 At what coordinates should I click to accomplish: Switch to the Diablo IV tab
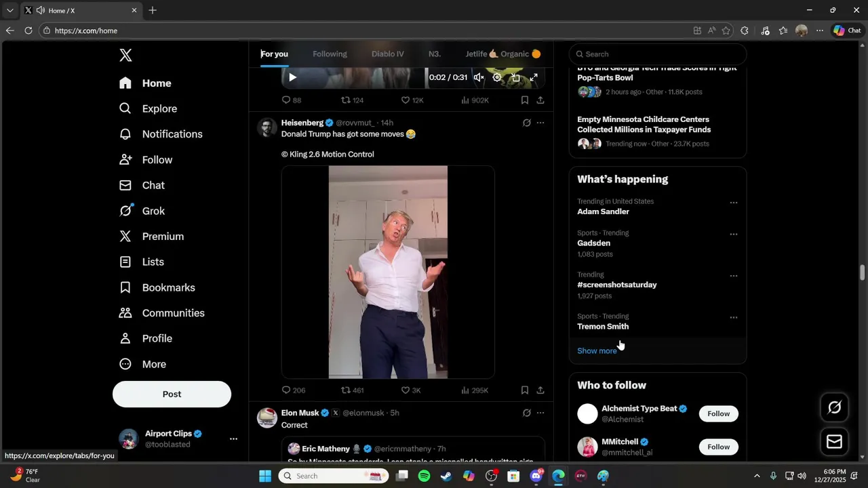click(387, 54)
